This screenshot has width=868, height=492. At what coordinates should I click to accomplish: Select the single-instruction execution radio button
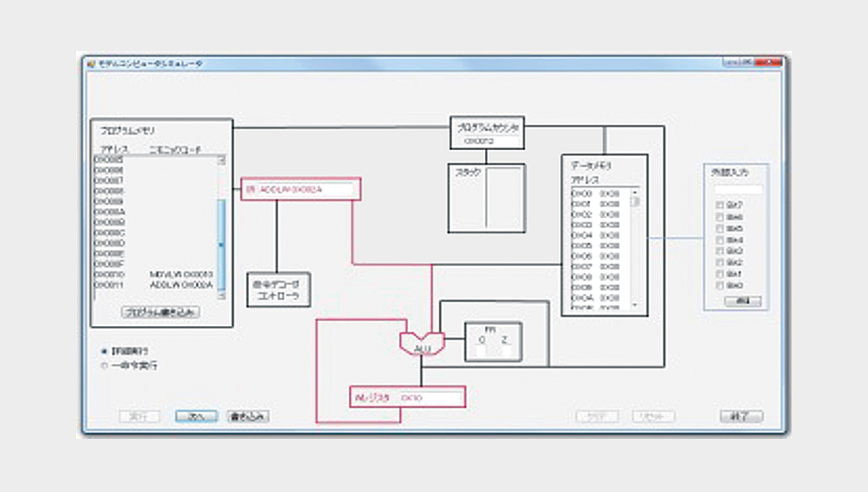tap(104, 366)
